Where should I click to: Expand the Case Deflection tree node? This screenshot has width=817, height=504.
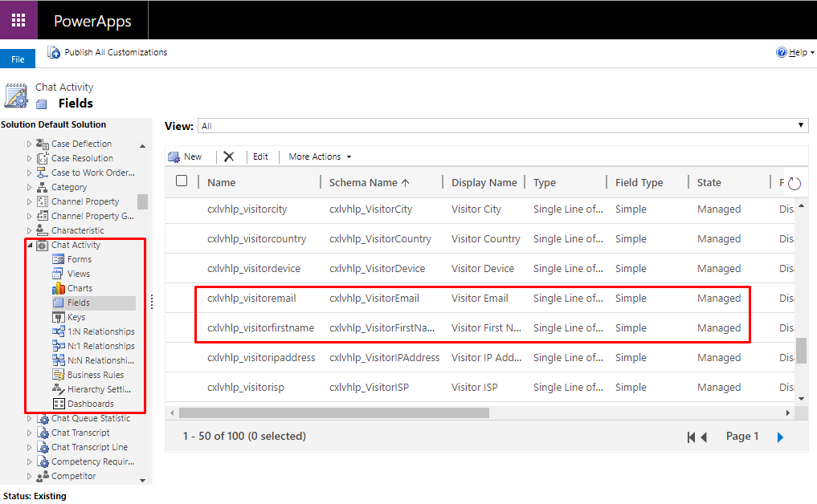click(29, 144)
